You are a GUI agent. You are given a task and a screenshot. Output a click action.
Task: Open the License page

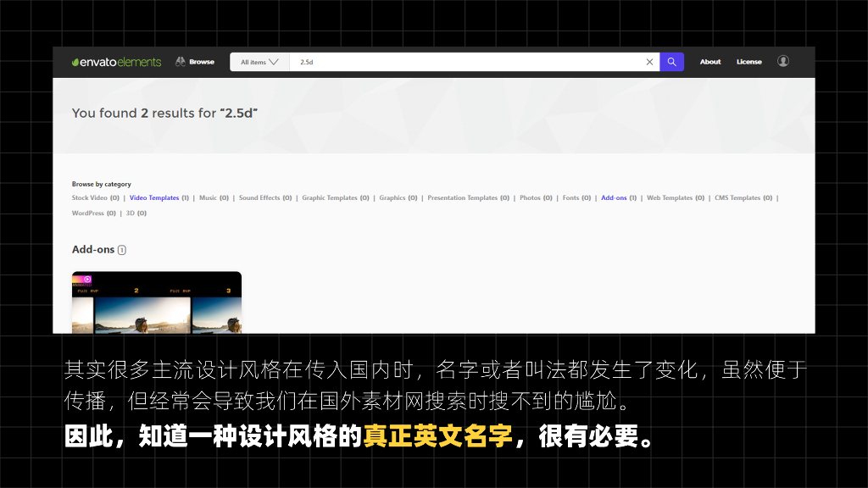(x=749, y=62)
